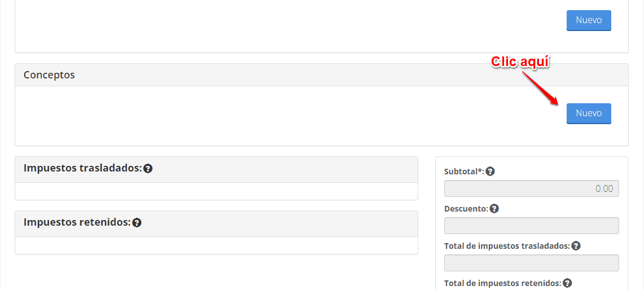Click the Subtotal* label text
The height and width of the screenshot is (290, 644).
[x=464, y=172]
